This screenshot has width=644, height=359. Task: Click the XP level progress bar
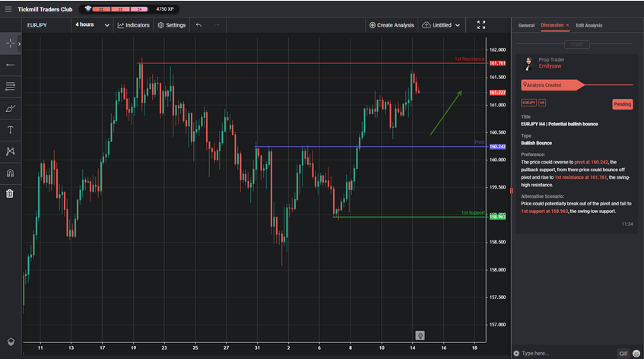tap(120, 9)
